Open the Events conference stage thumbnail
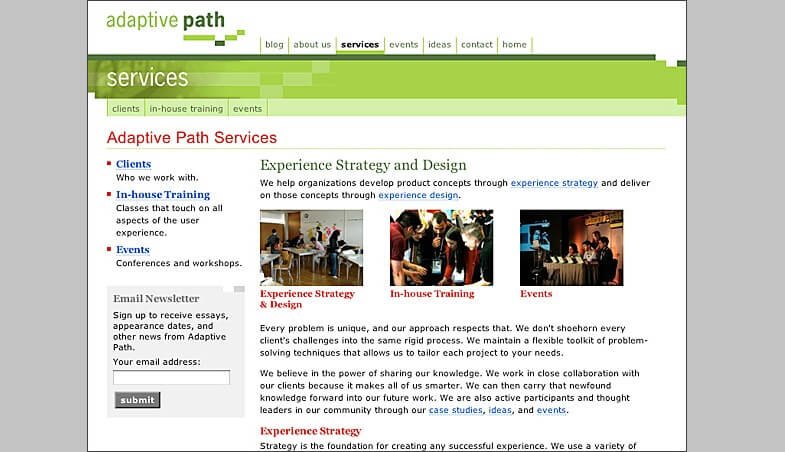Viewport: 785px width, 452px height. [x=572, y=248]
